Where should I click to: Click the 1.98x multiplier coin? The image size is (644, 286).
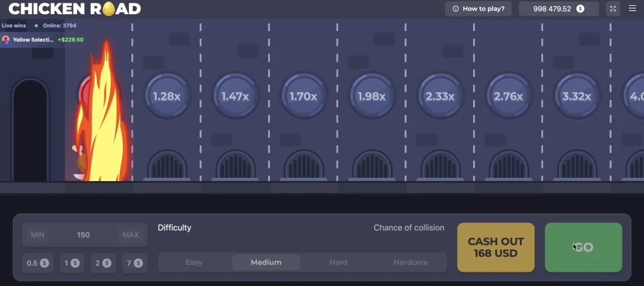(372, 96)
